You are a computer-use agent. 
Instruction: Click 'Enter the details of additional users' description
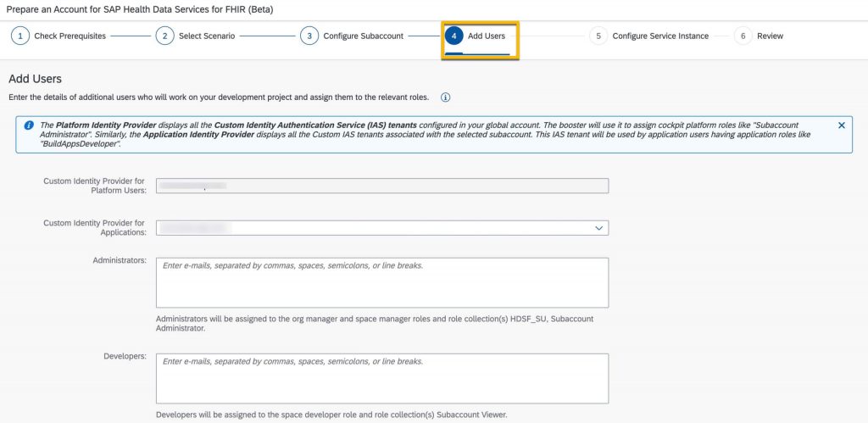(219, 97)
